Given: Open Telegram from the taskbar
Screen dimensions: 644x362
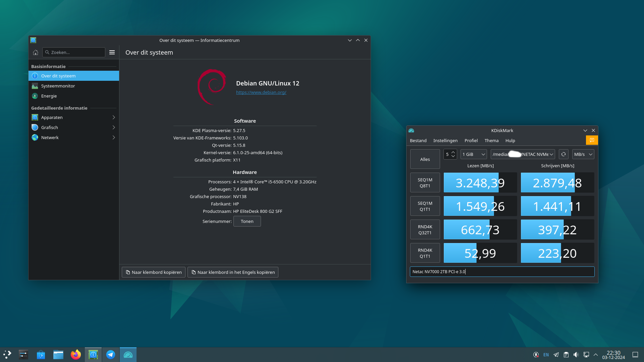Looking at the screenshot, I should point(111,355).
